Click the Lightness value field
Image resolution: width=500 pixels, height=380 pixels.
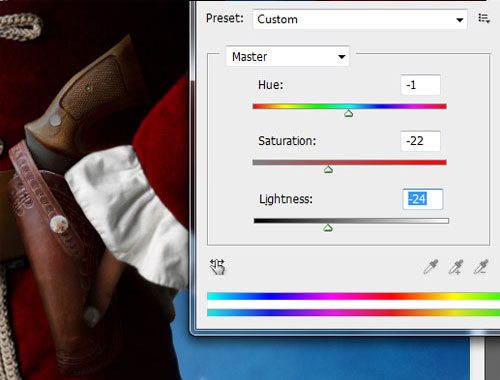[423, 199]
